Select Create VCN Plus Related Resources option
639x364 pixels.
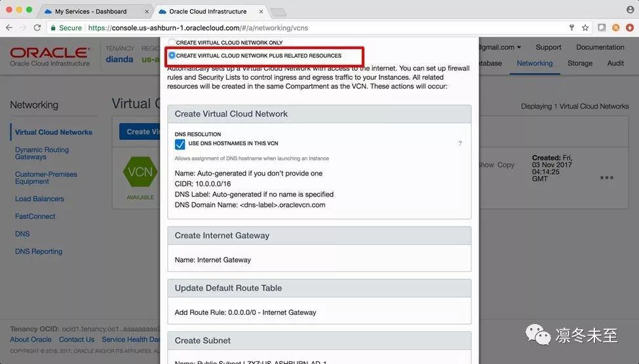coord(172,56)
